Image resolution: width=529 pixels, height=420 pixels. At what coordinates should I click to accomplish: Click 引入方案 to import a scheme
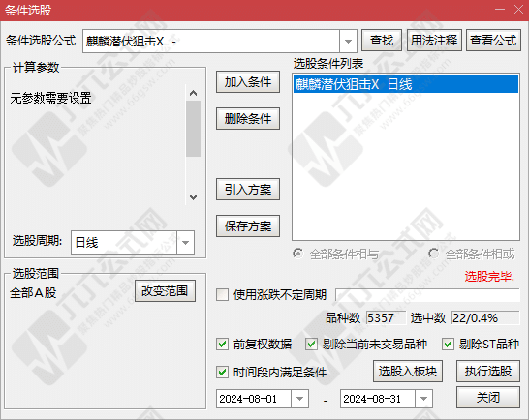tap(248, 190)
